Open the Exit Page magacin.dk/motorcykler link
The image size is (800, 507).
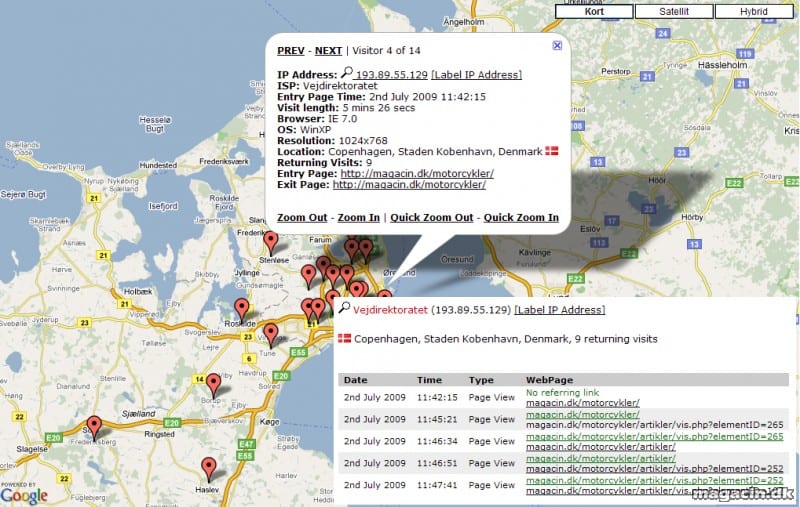click(409, 185)
